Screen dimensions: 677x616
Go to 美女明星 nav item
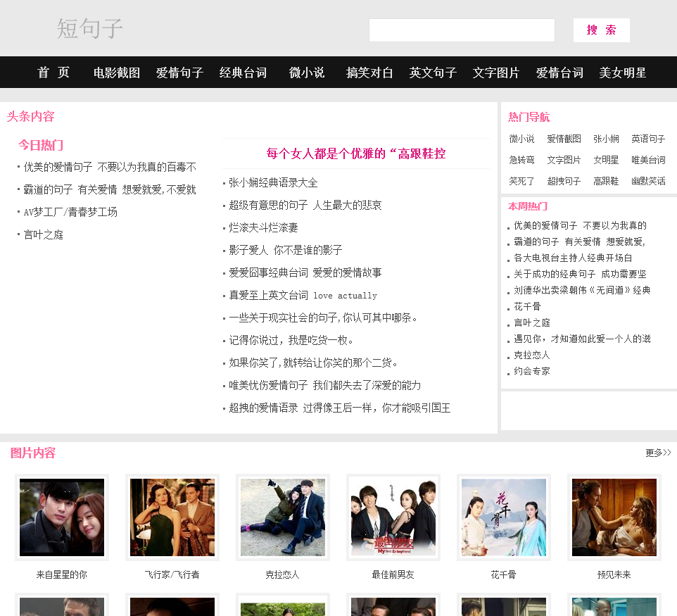tap(623, 73)
